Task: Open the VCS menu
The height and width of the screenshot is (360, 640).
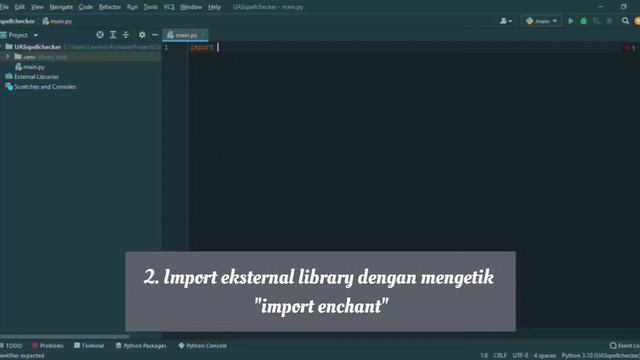Action: point(169,7)
